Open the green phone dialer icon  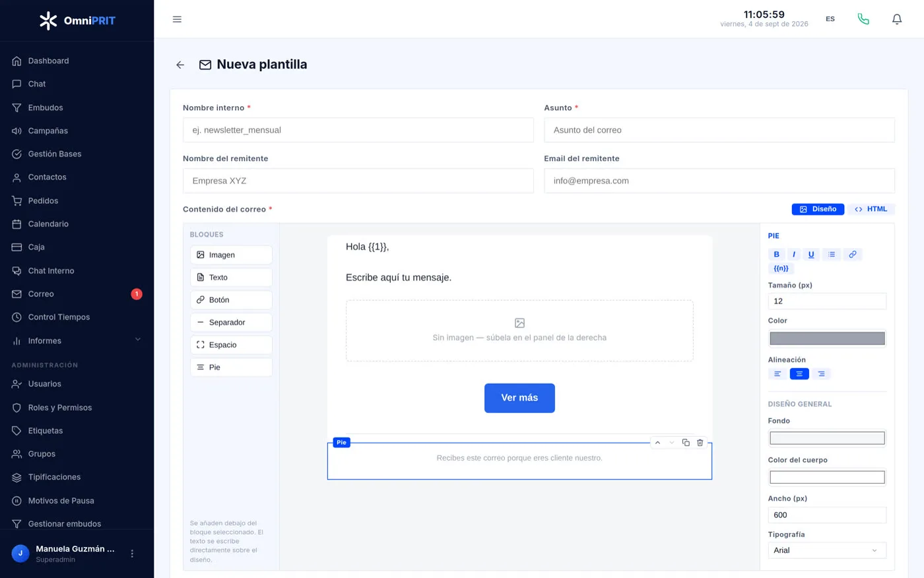(x=863, y=19)
